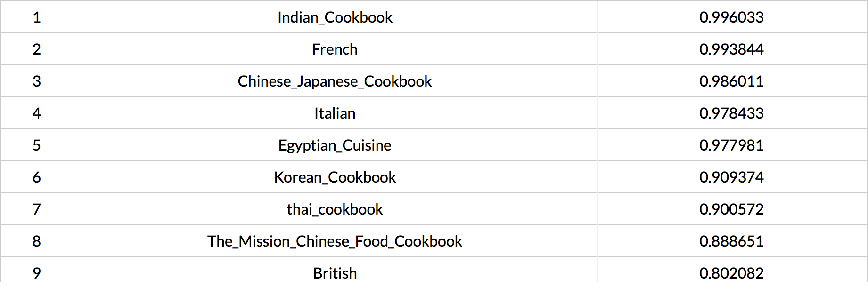Click row index number 6
Image resolution: width=868 pixels, height=287 pixels.
[37, 177]
